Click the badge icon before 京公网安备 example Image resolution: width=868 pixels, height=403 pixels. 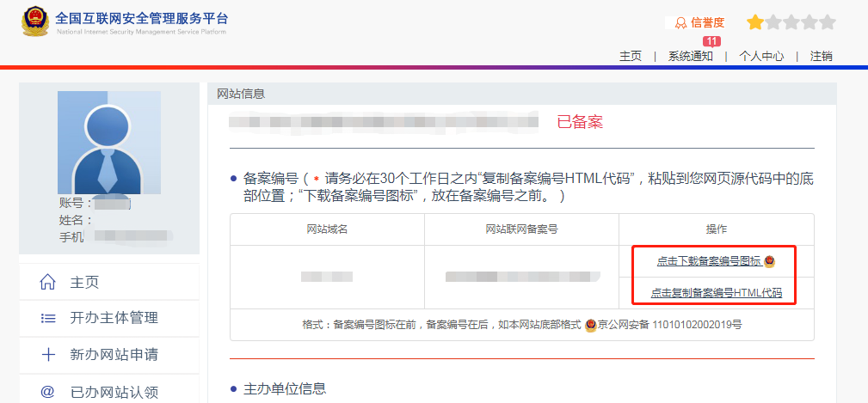590,327
